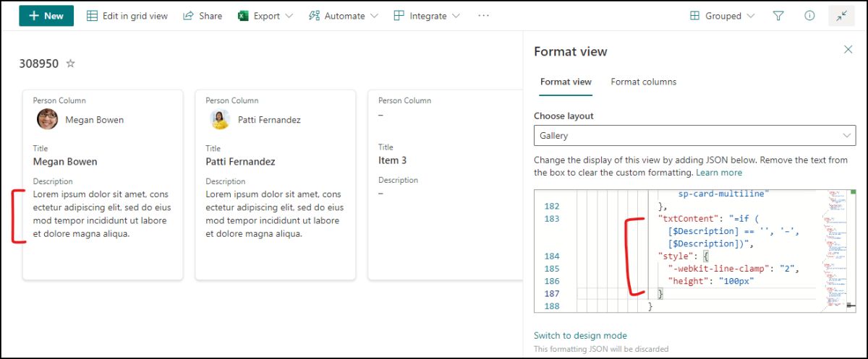The width and height of the screenshot is (868, 359).
Task: Favorite the list with star icon
Action: click(71, 64)
